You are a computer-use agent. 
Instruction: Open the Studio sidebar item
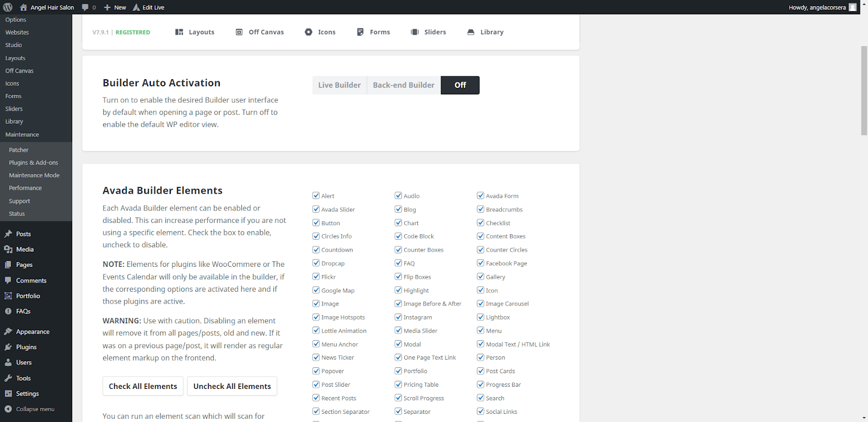pyautogui.click(x=14, y=45)
